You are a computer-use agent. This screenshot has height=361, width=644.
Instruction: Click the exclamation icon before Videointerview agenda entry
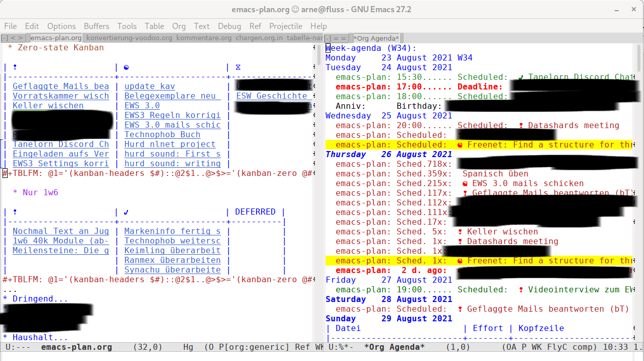[x=521, y=290]
